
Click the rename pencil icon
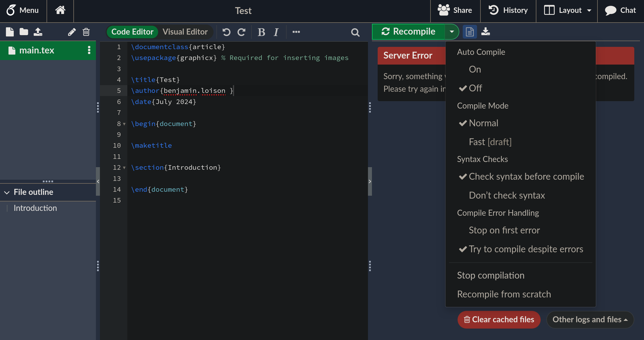tap(72, 32)
